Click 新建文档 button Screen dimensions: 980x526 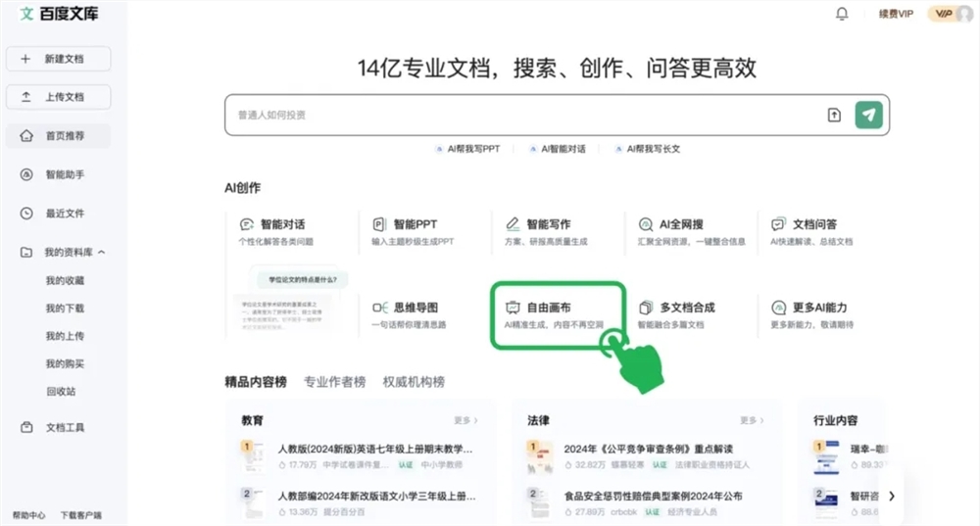pyautogui.click(x=58, y=59)
